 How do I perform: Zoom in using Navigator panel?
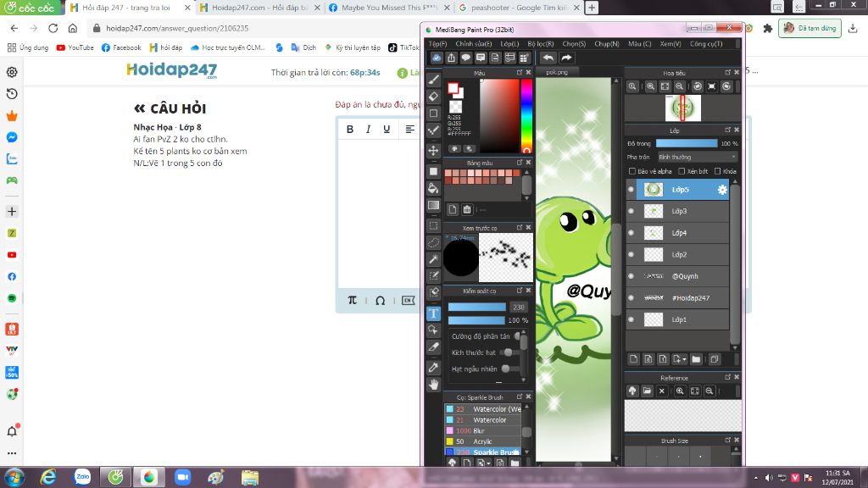click(x=650, y=86)
